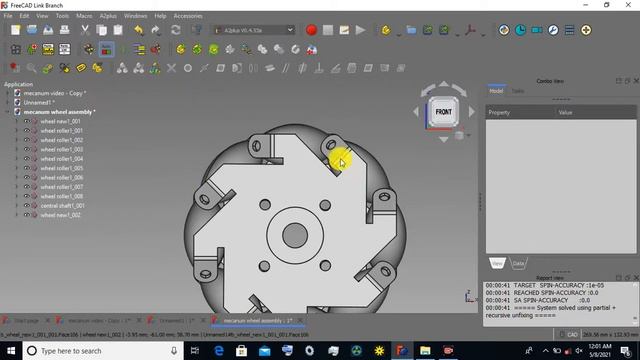Click the teal clock icon in toolbar
Screen dimensions: 640x360
520,30
